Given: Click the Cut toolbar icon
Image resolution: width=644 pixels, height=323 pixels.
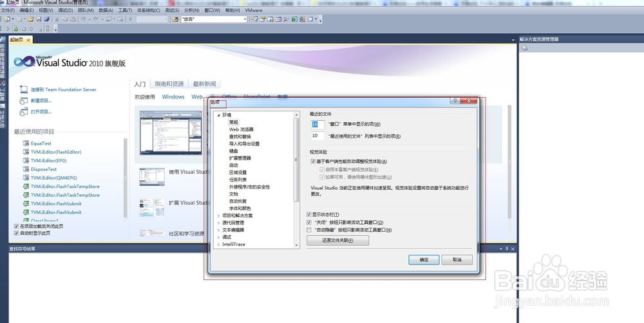Looking at the screenshot, I should click(x=57, y=19).
